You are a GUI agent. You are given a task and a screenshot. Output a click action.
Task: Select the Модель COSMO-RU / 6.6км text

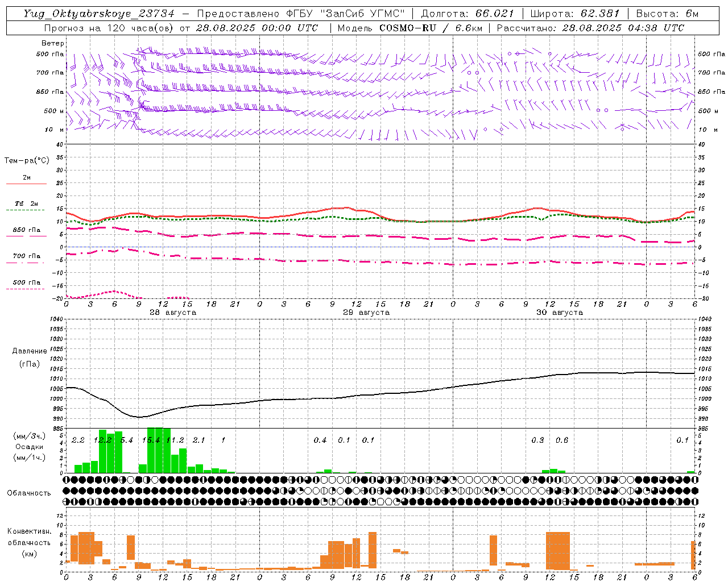point(409,28)
